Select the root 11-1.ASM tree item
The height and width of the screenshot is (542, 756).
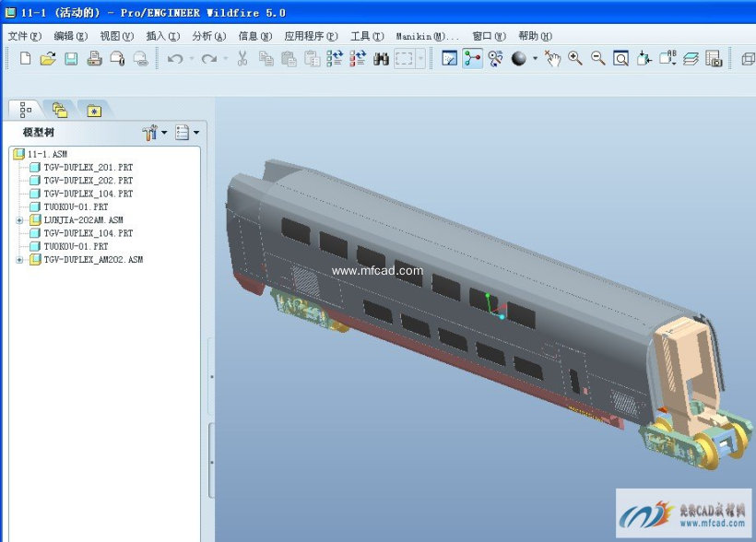tap(47, 154)
